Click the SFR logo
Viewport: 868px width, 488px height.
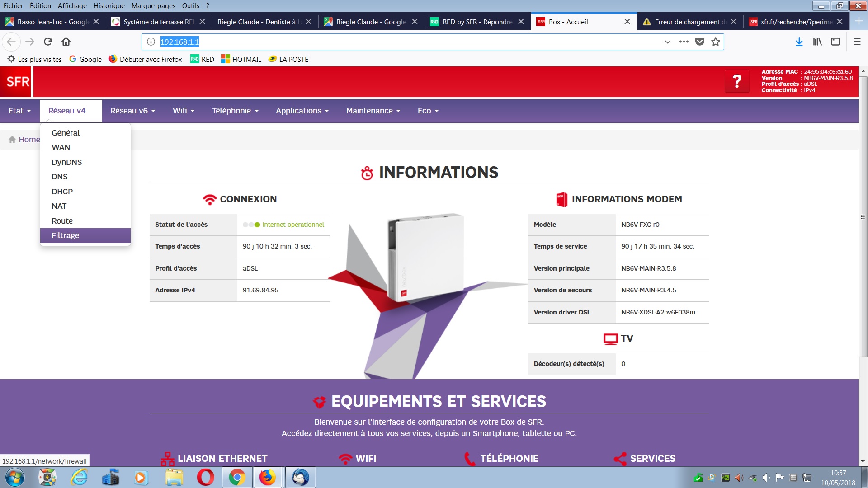click(15, 82)
